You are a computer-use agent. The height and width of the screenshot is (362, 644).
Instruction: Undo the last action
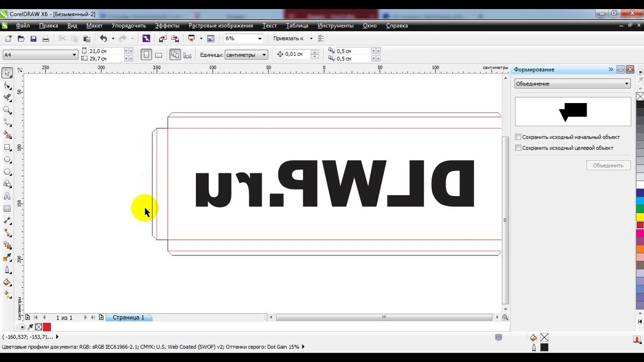pos(103,38)
